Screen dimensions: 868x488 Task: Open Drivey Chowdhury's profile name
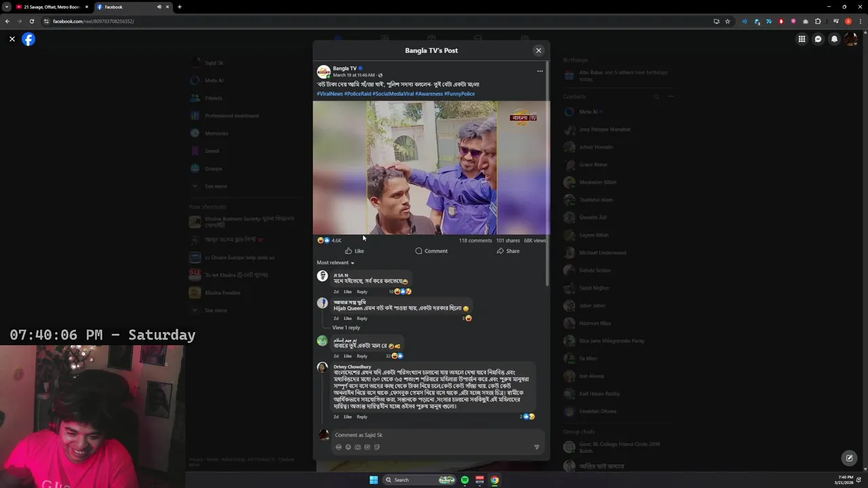pyautogui.click(x=352, y=367)
